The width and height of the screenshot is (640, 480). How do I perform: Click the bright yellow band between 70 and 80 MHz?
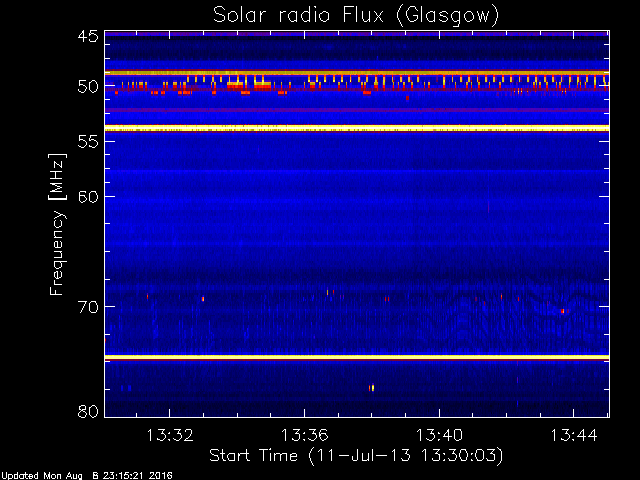coord(357,357)
